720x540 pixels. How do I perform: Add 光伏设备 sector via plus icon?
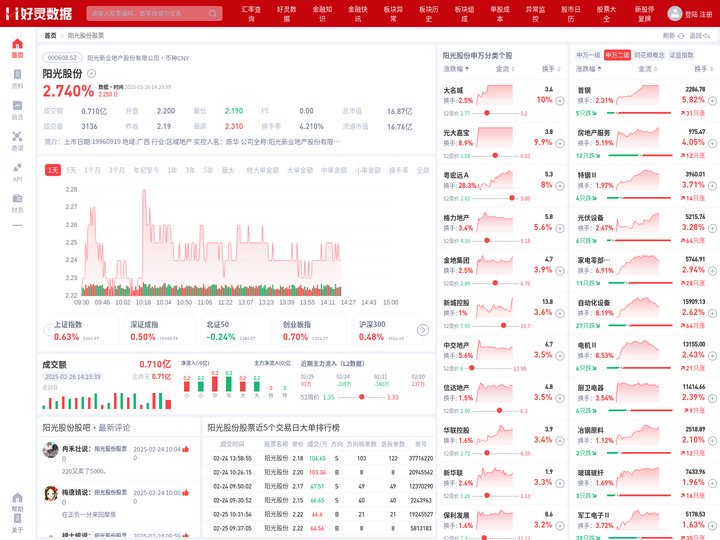(x=712, y=228)
